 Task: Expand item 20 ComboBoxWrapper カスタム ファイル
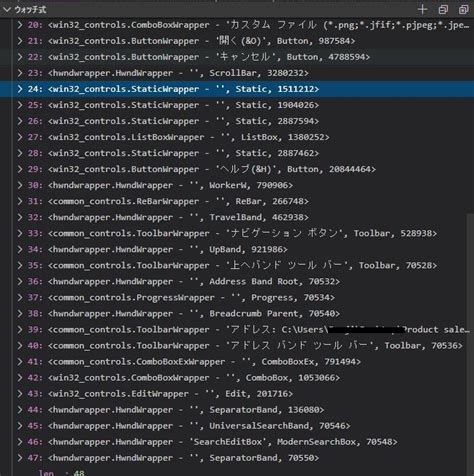20,25
